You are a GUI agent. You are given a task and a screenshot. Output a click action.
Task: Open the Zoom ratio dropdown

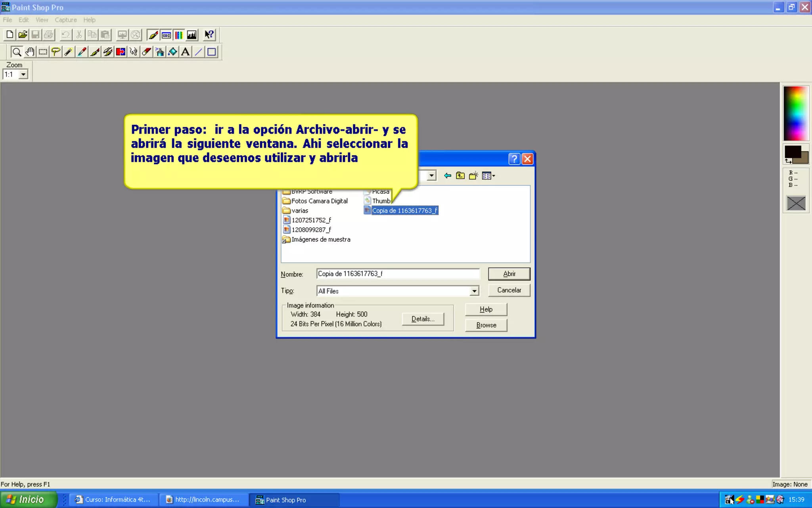coord(23,74)
